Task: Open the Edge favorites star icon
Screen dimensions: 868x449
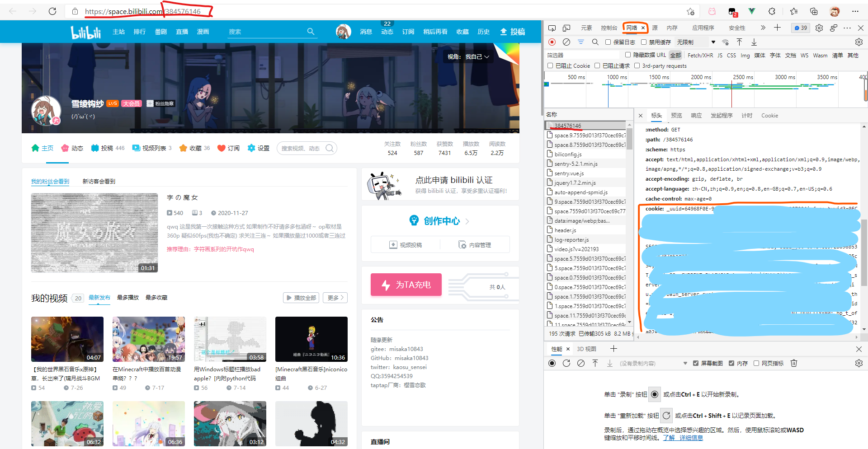Action: 794,11
